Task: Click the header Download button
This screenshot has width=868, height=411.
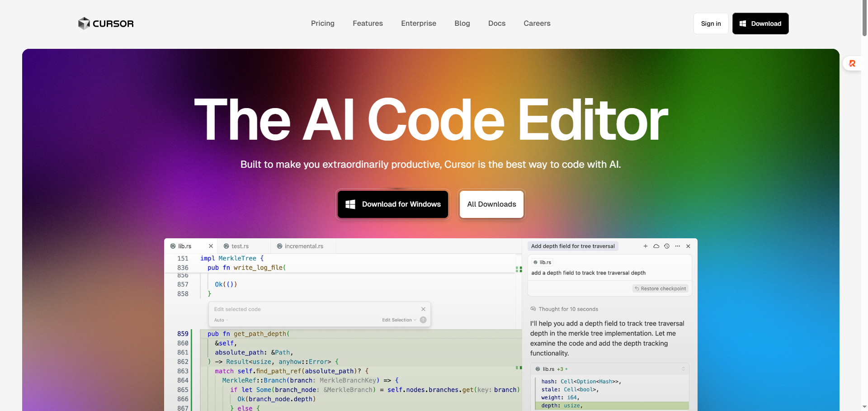Action: point(760,24)
